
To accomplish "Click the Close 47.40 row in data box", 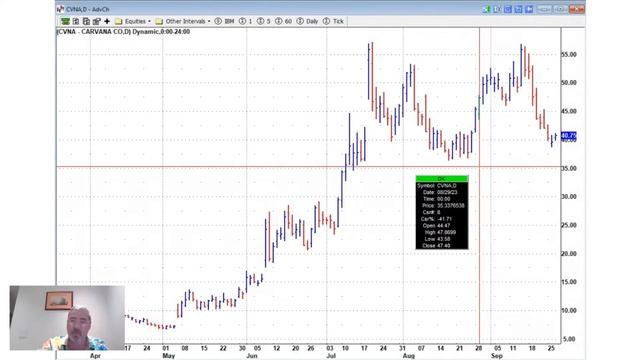I will 442,246.
